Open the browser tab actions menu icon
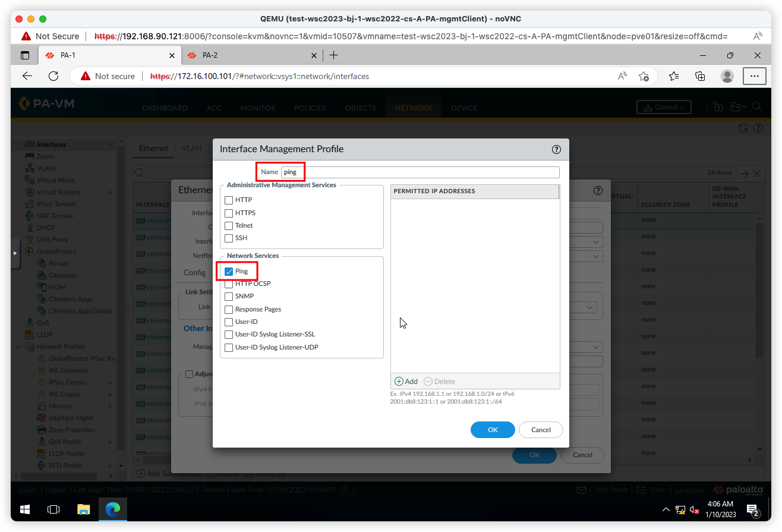782x532 pixels. click(x=25, y=55)
